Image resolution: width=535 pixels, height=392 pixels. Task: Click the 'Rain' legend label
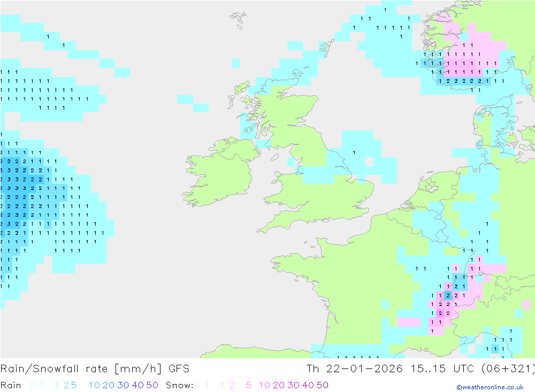click(x=11, y=385)
